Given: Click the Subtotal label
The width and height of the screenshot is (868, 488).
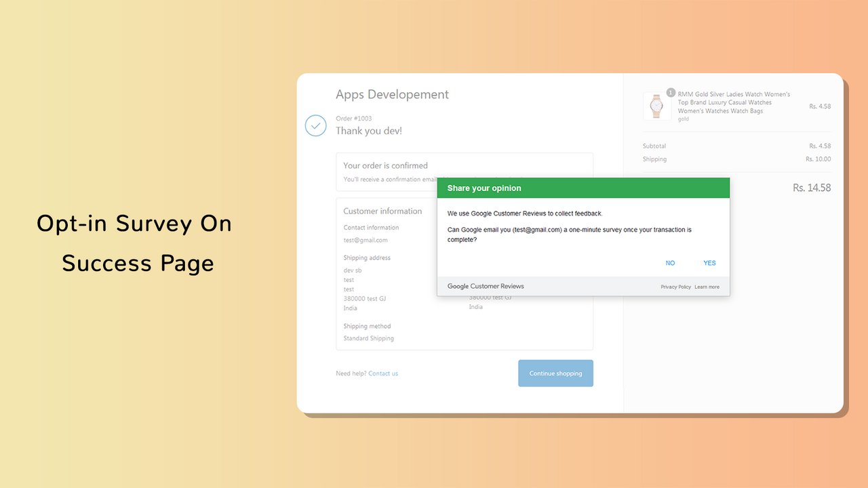Looking at the screenshot, I should (654, 146).
